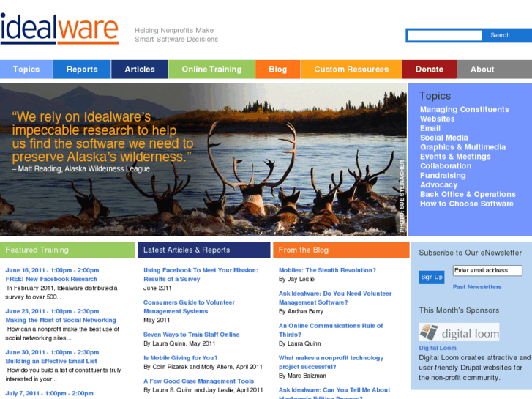
Task: Open the Advocacy topic link
Action: click(438, 184)
